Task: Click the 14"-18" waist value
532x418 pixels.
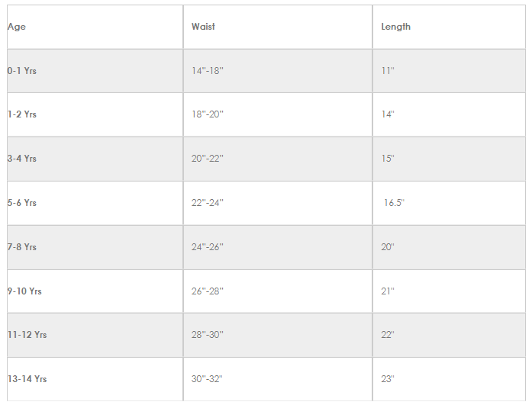Action: (207, 71)
